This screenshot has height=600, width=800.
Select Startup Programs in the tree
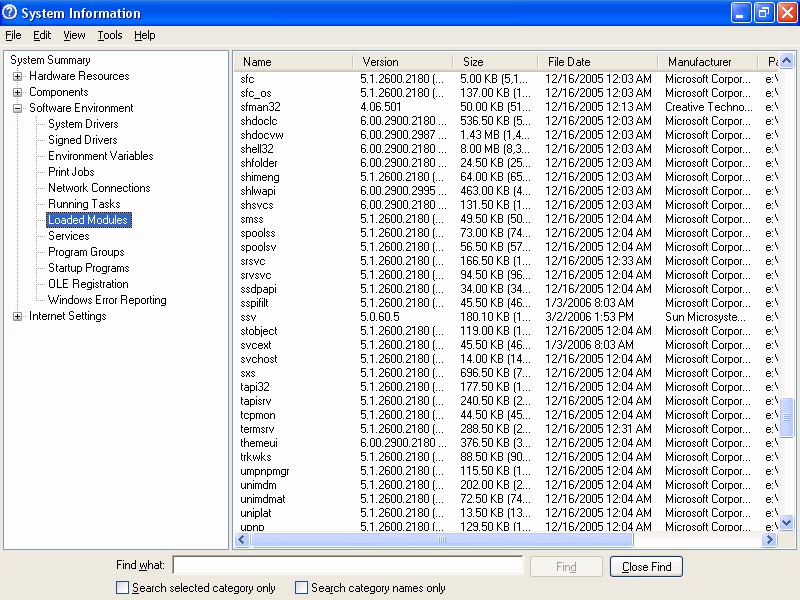(88, 268)
